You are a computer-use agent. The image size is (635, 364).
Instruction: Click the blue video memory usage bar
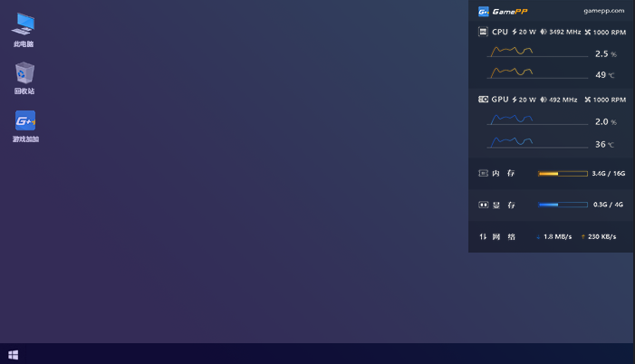point(562,205)
